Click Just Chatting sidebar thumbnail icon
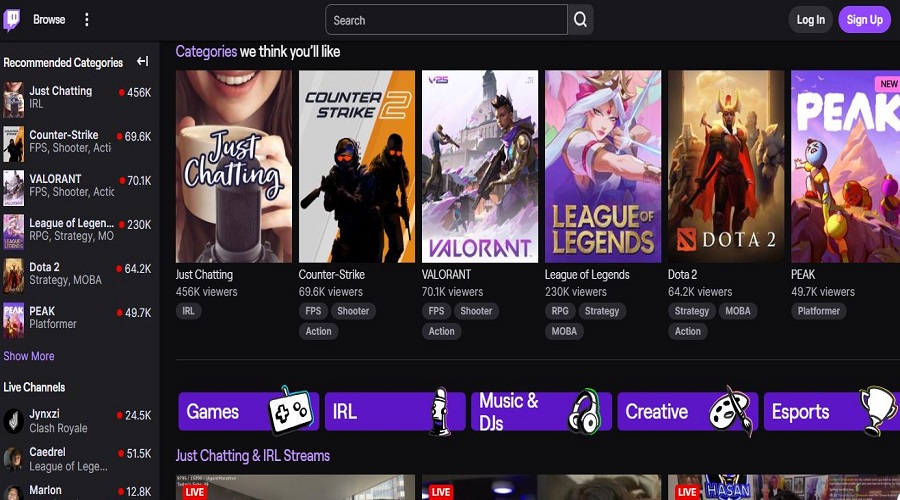The width and height of the screenshot is (900, 500). coord(14,99)
